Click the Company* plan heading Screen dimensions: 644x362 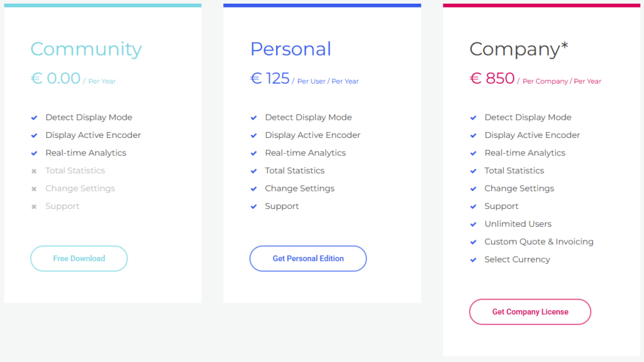[519, 49]
